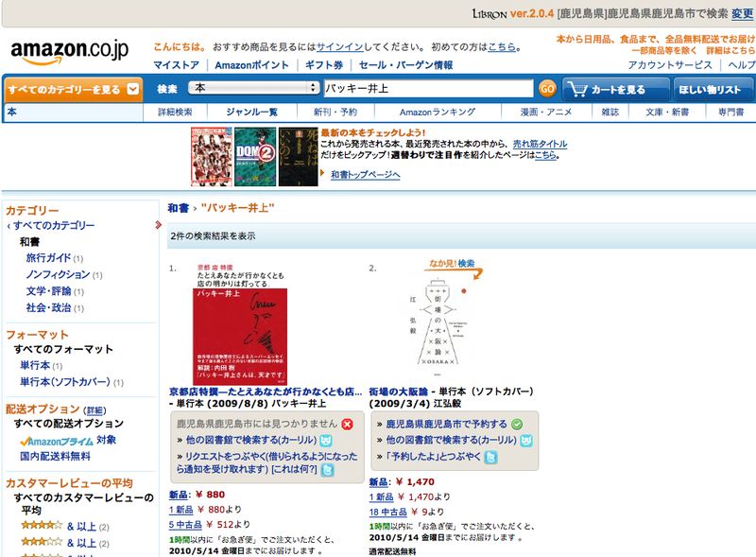Select the 漫画・アニメ tab
Viewport: 756px width, 557px height.
click(x=546, y=112)
